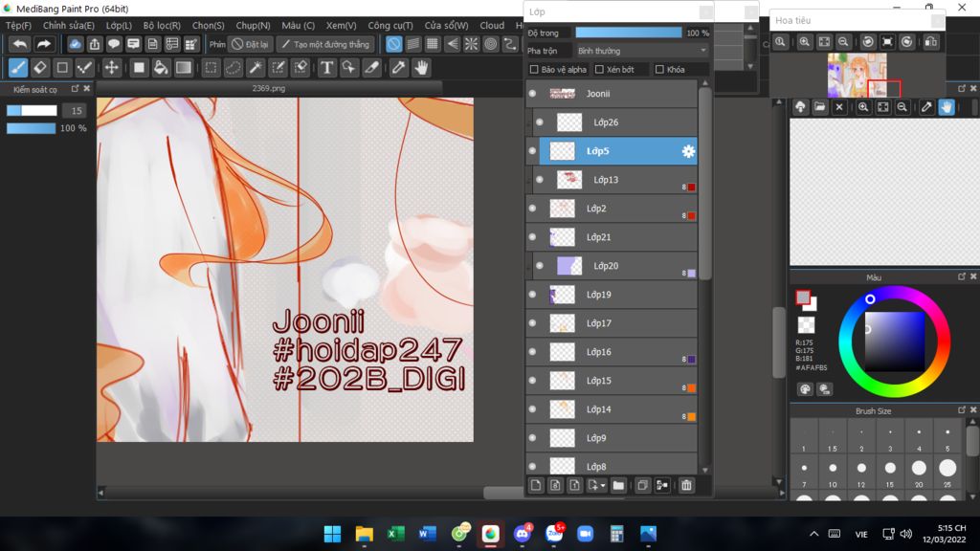Select the Move tool
This screenshot has height=551, width=980.
[x=112, y=68]
